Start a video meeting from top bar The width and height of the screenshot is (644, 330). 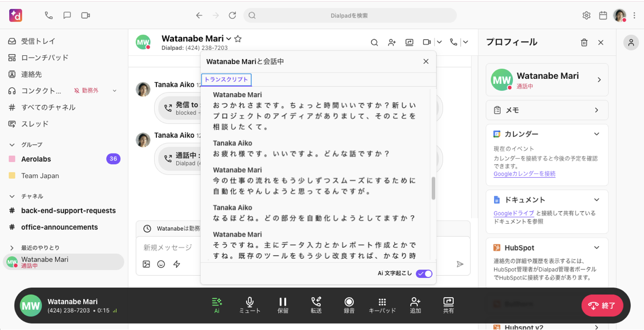(85, 16)
